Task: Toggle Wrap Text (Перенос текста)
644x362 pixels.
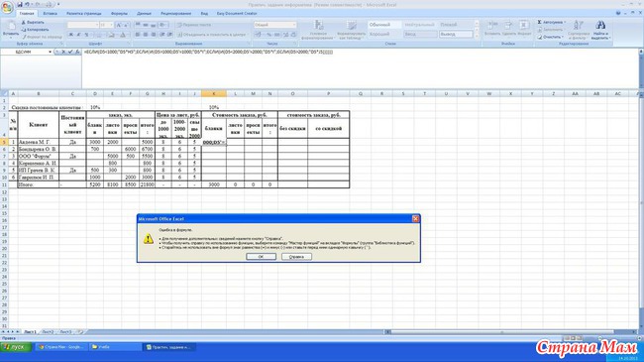Action: pos(194,25)
